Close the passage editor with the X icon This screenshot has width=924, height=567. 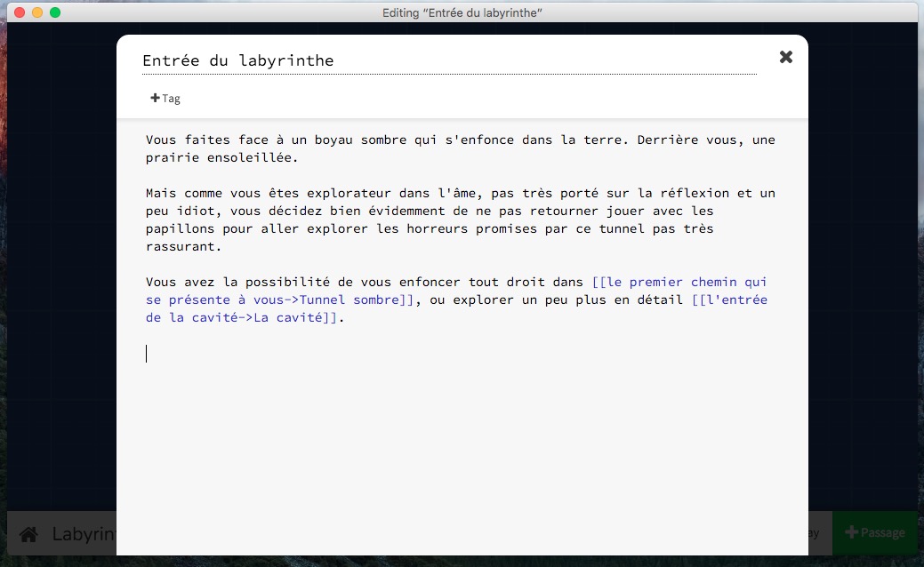[x=785, y=57]
